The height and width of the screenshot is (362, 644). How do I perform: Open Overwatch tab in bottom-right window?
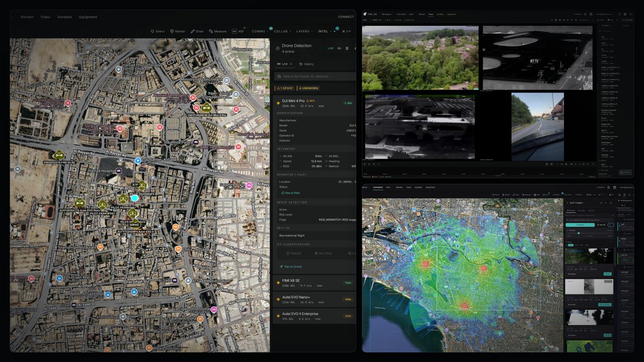pos(378,187)
